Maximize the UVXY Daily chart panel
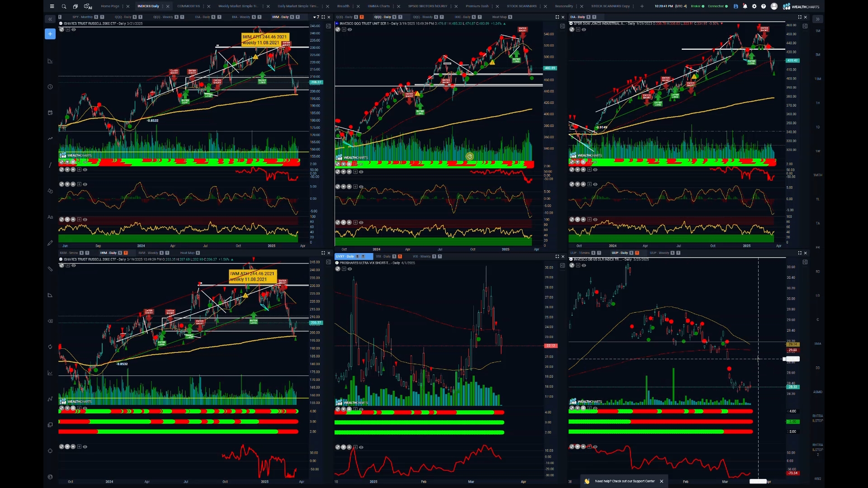This screenshot has height=488, width=868. pos(557,256)
